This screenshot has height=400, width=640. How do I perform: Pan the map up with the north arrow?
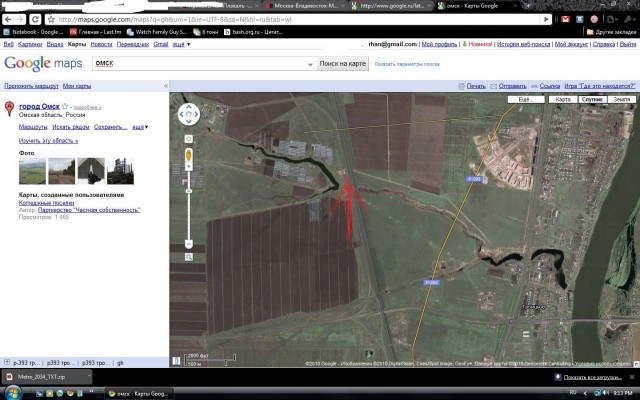click(x=189, y=107)
